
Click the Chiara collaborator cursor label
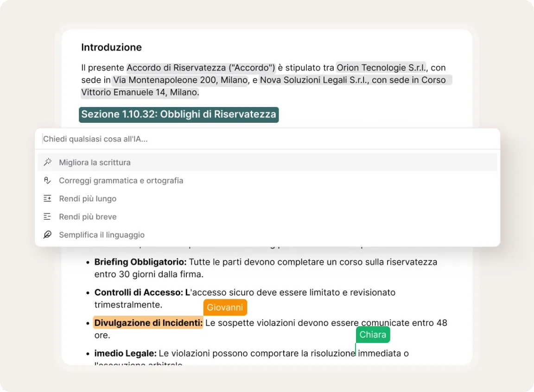coord(373,335)
